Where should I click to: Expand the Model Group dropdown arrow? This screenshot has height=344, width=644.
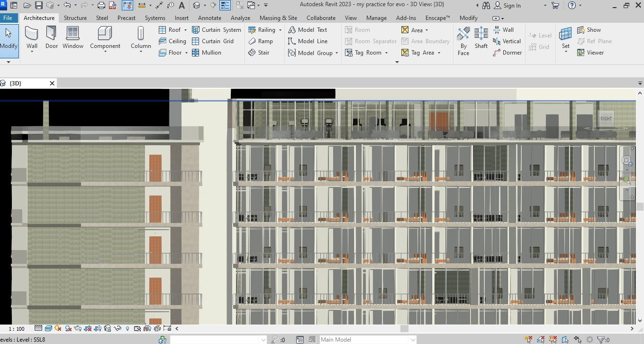click(336, 53)
